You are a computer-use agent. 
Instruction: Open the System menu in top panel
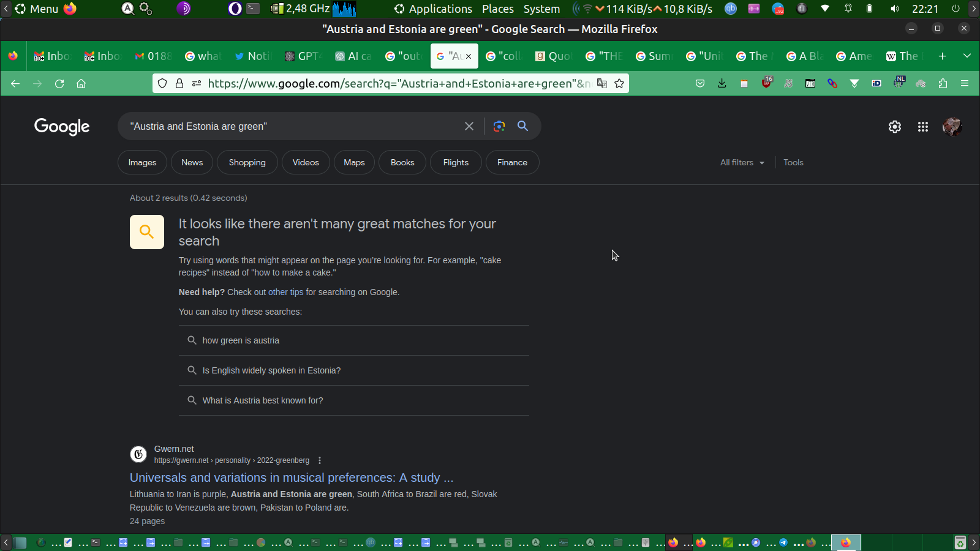(x=541, y=9)
